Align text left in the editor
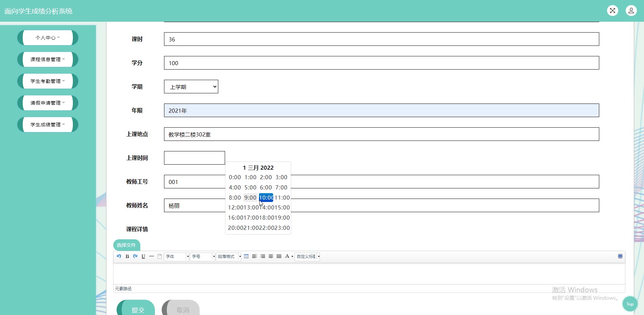Screen dimensions: 644x315 [x=255, y=256]
